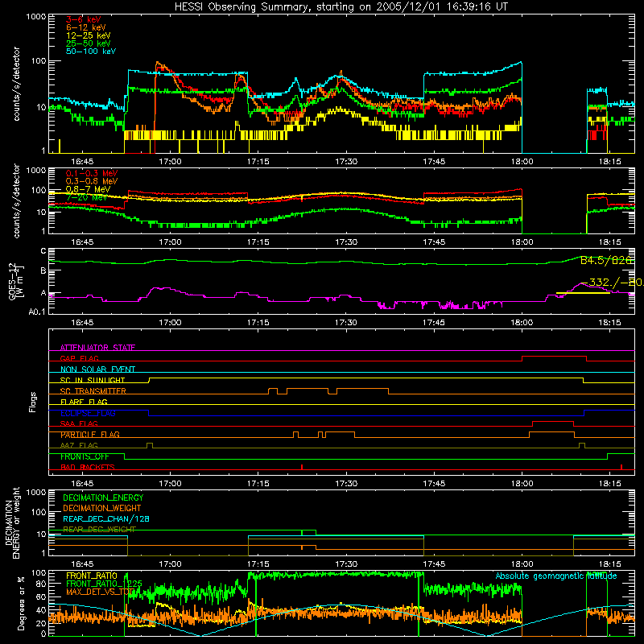
Task: Click the REAR_DEC_CHAN/128 legend label
Action: click(x=106, y=519)
